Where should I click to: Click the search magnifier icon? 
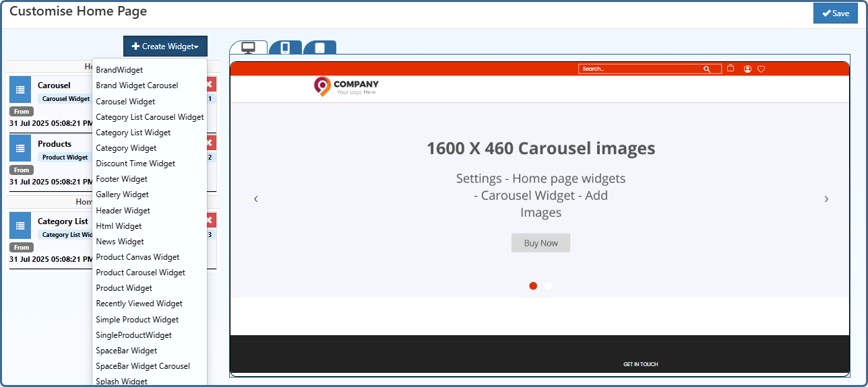[x=707, y=69]
